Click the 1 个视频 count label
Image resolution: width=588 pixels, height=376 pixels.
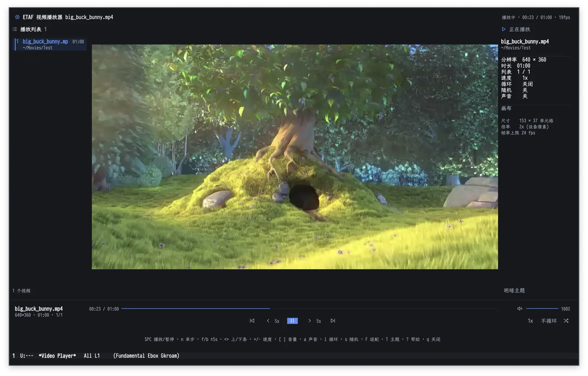click(x=21, y=291)
